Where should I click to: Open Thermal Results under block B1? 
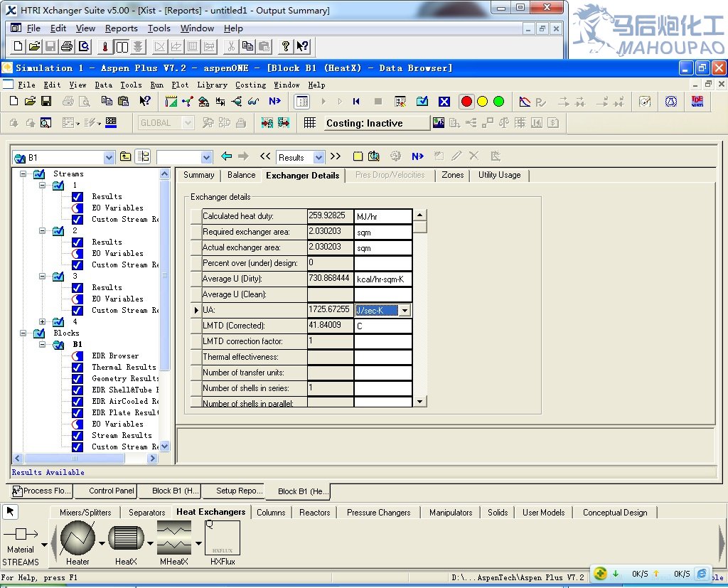click(x=124, y=368)
